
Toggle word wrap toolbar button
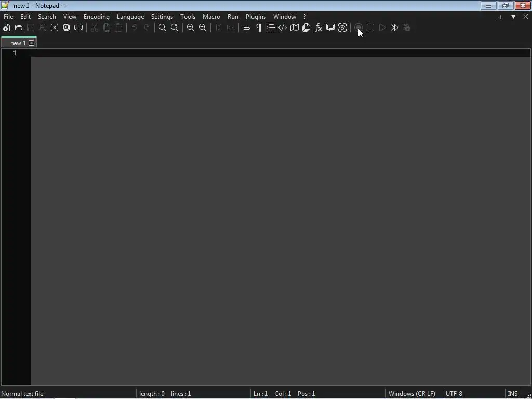[247, 28]
